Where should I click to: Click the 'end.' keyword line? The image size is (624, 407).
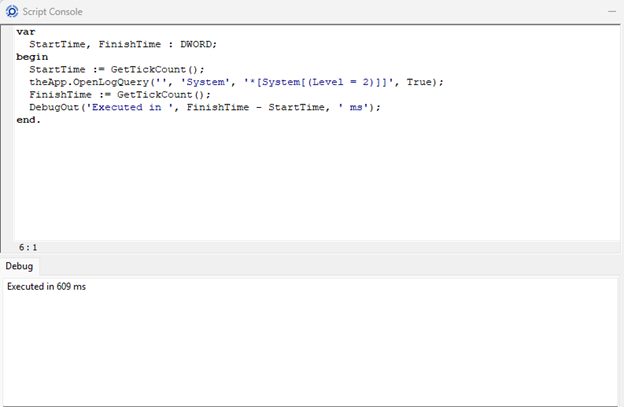click(29, 119)
